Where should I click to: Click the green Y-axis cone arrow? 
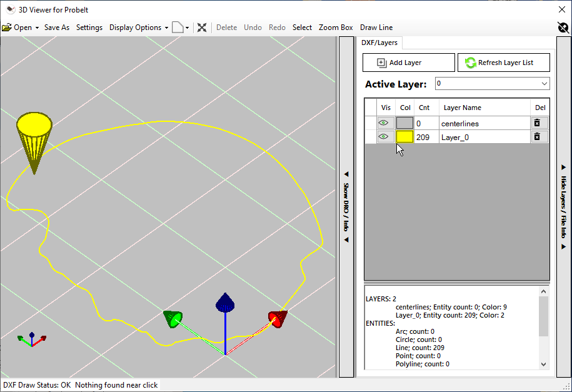click(x=173, y=319)
